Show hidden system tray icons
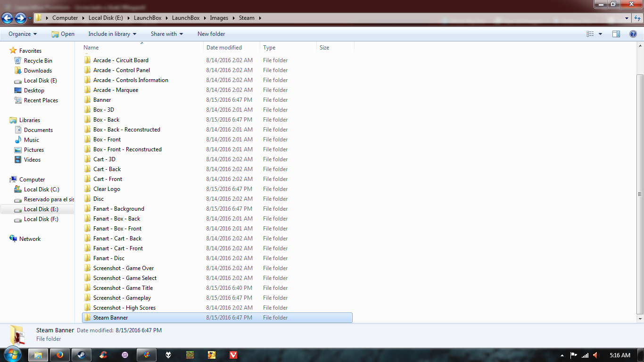644x362 pixels. [562, 355]
